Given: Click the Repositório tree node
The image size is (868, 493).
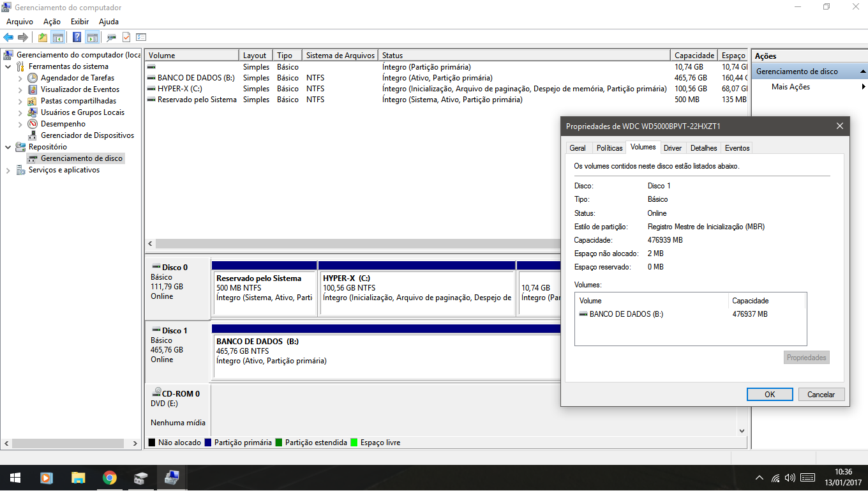Looking at the screenshot, I should 47,147.
